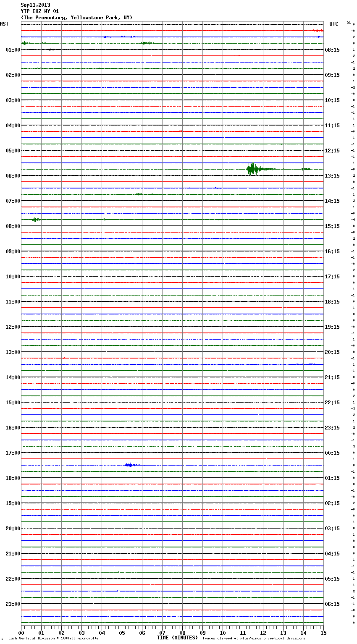Click the MST timezone header
The width and height of the screenshot is (357, 644).
pyautogui.click(x=4, y=24)
